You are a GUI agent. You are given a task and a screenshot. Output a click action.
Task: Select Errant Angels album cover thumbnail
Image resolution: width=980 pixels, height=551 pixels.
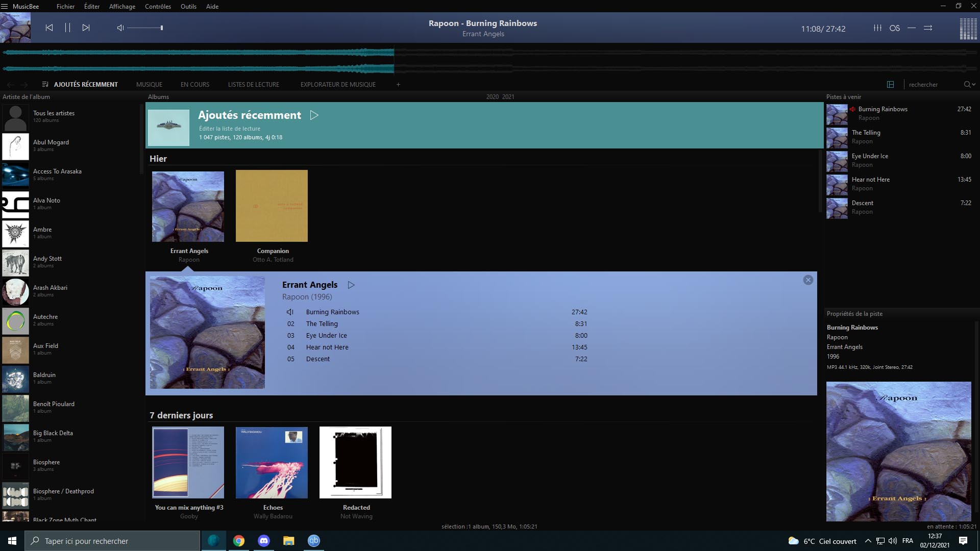tap(188, 206)
